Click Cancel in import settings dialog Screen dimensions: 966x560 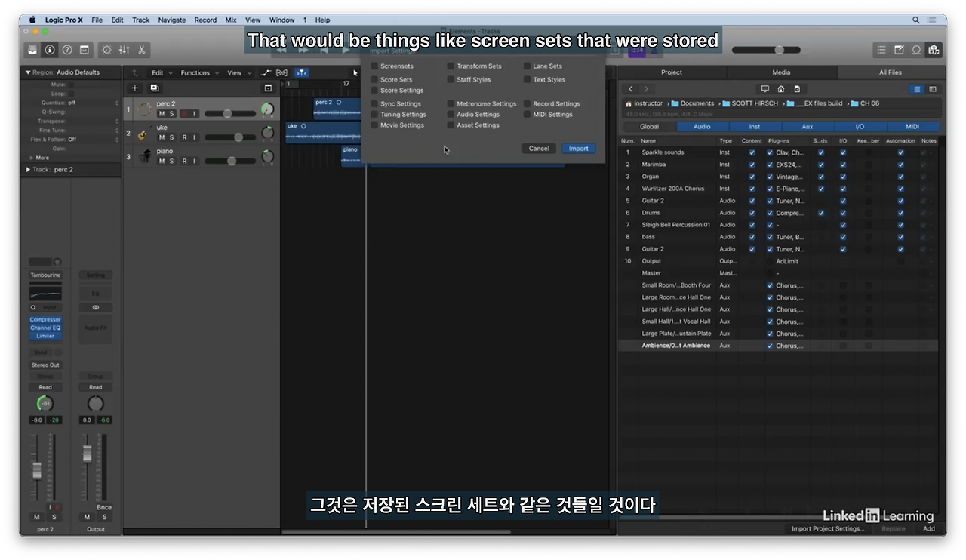click(539, 149)
